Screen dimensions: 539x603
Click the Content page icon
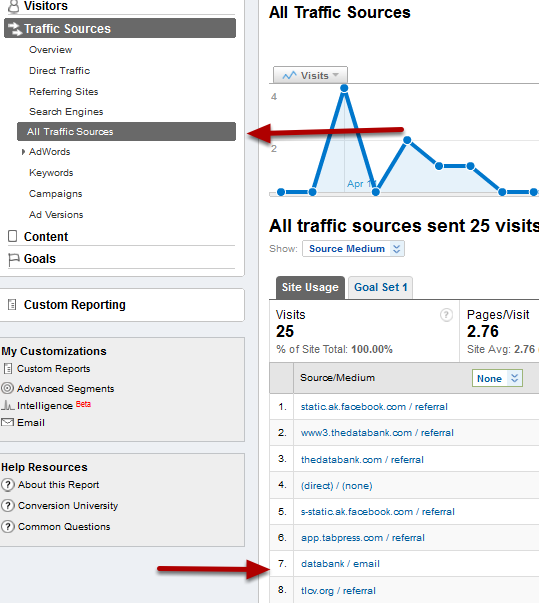pos(13,236)
